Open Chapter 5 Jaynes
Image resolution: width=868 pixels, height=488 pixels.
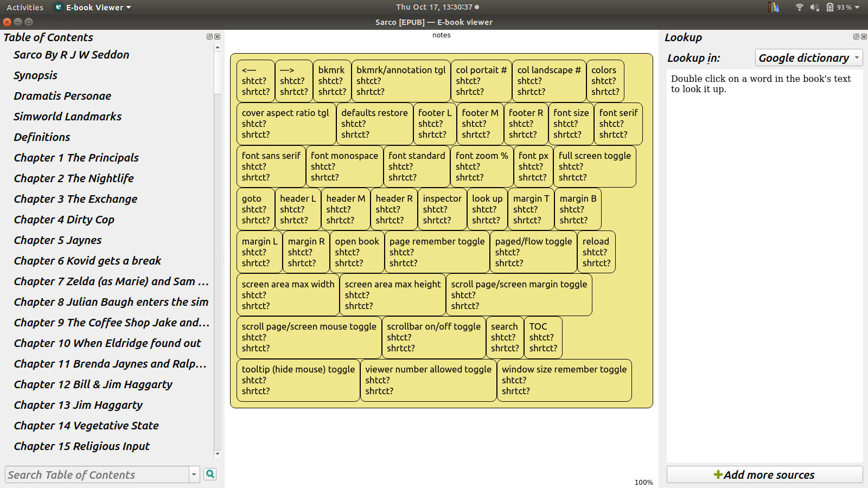pos(58,240)
